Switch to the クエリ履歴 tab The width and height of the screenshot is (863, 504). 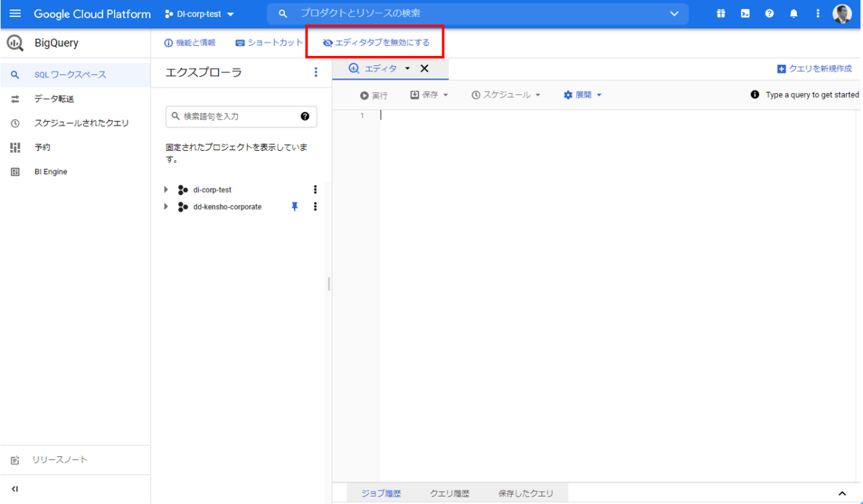[449, 494]
